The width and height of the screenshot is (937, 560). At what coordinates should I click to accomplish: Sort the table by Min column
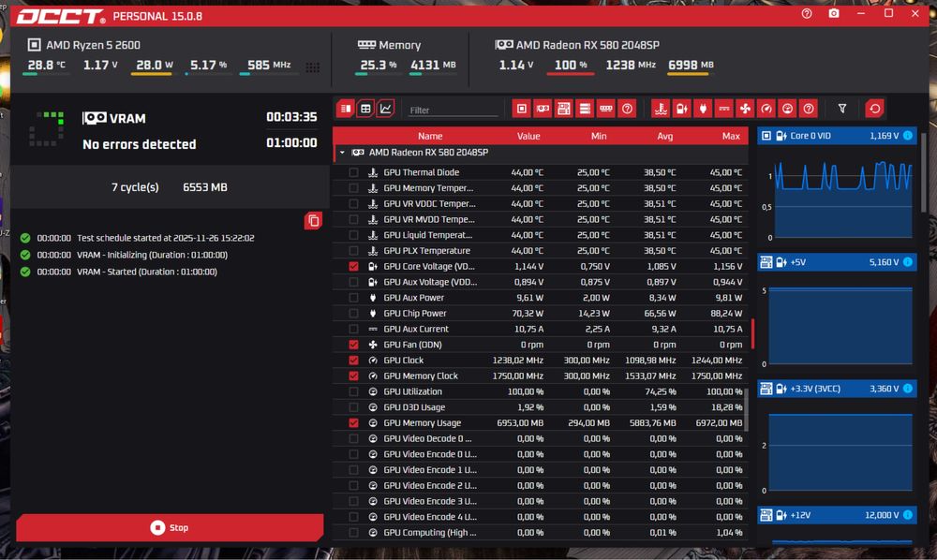599,136
